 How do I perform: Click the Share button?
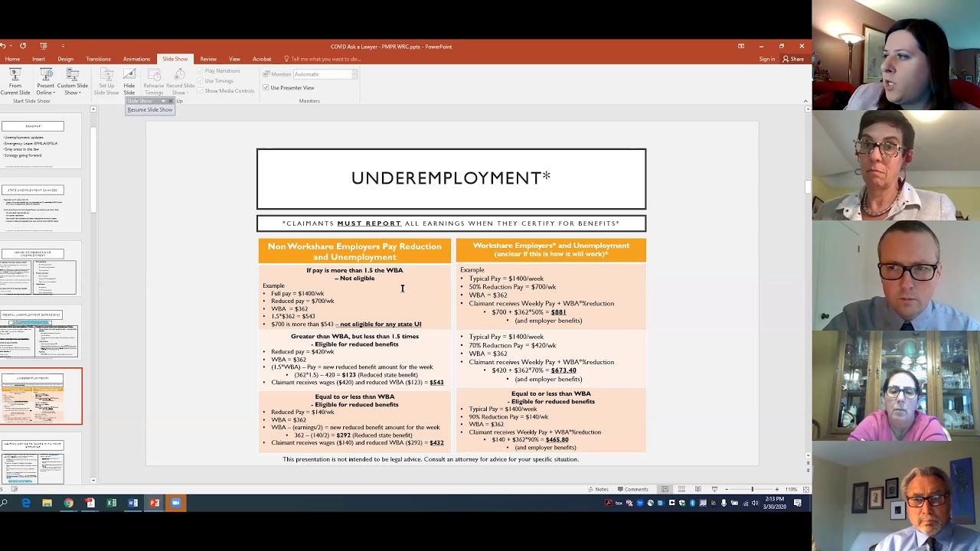pyautogui.click(x=793, y=59)
